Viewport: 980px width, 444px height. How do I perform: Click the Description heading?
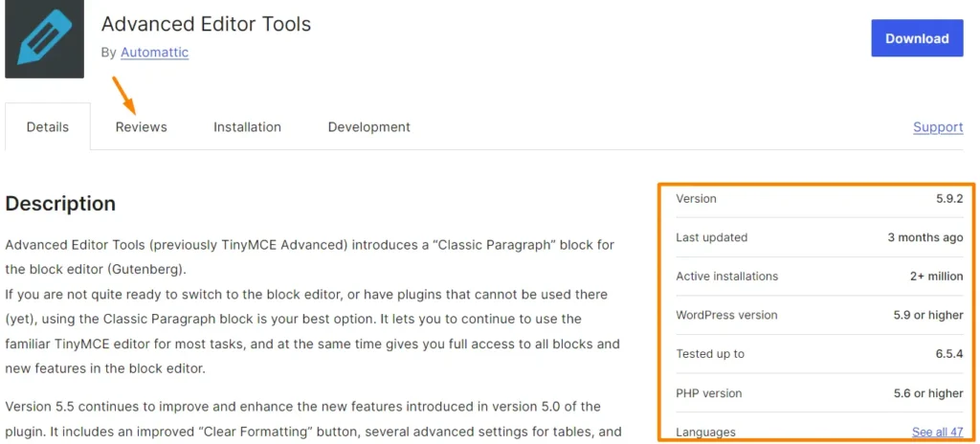pos(60,204)
